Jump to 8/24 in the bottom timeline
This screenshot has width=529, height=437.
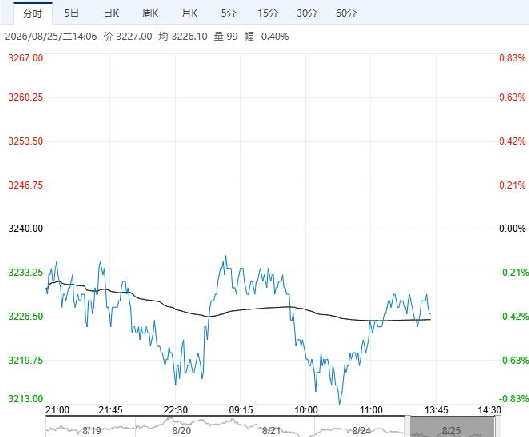pyautogui.click(x=361, y=431)
